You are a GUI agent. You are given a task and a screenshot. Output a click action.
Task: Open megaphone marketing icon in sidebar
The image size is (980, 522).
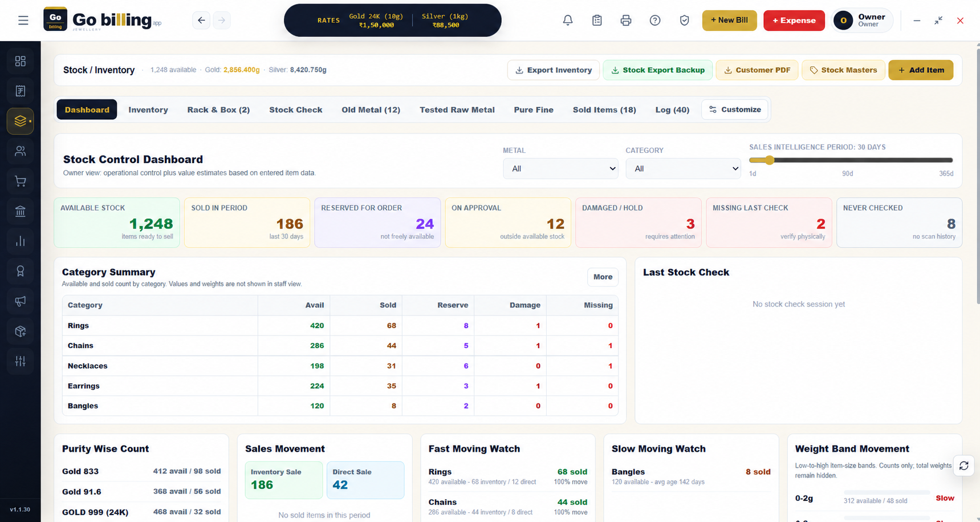(x=21, y=301)
